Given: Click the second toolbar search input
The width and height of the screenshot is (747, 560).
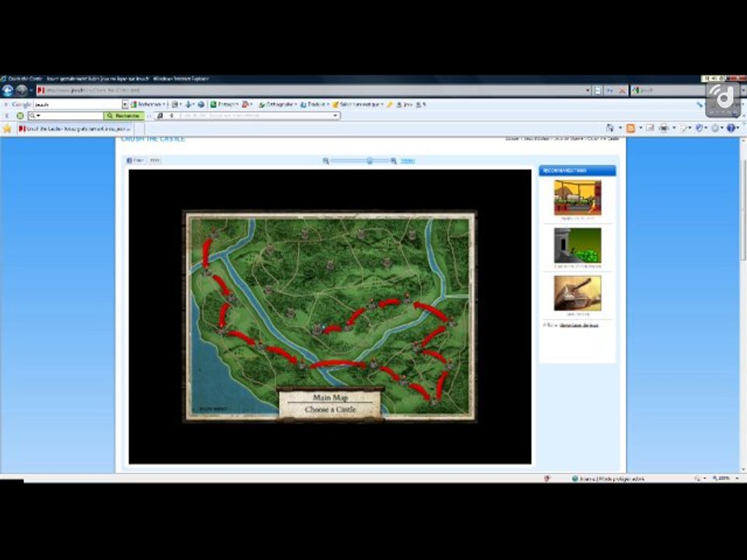Looking at the screenshot, I should (65, 116).
